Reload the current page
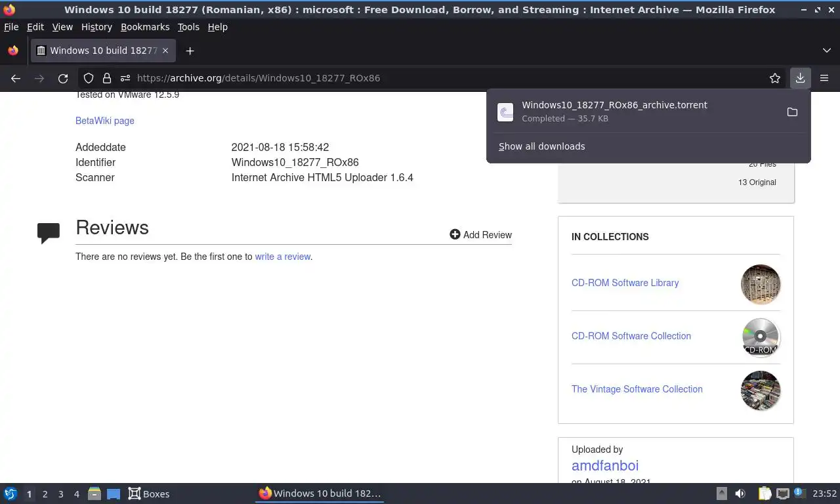Image resolution: width=840 pixels, height=504 pixels. pyautogui.click(x=63, y=78)
